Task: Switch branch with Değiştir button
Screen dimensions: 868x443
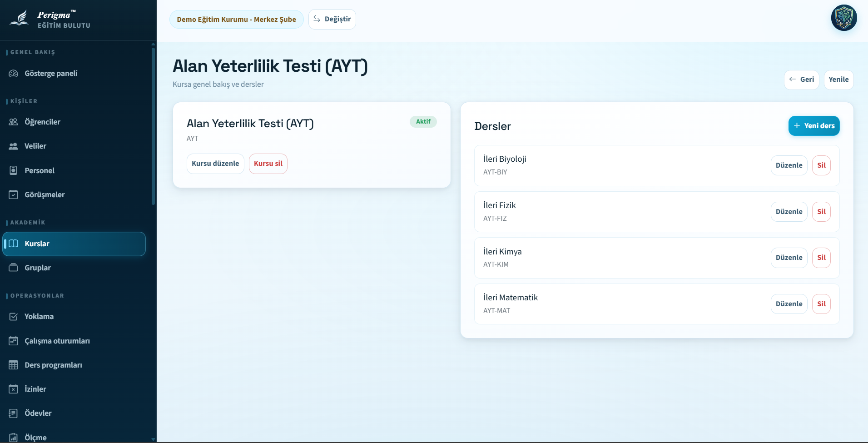Action: (332, 19)
